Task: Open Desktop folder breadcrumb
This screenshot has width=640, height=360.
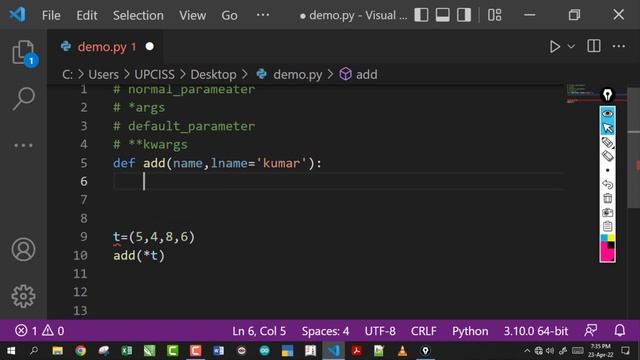Action: 213,74
